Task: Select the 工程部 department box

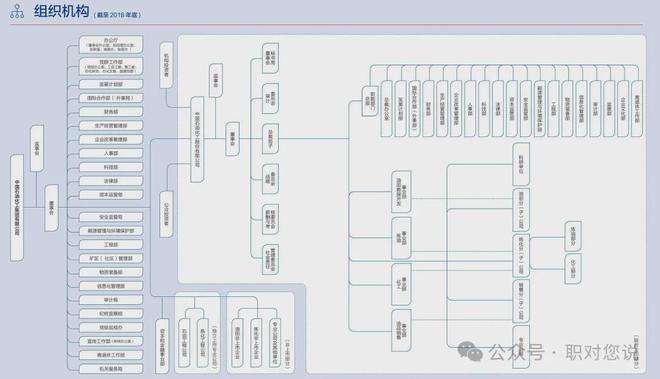Action: coord(111,245)
